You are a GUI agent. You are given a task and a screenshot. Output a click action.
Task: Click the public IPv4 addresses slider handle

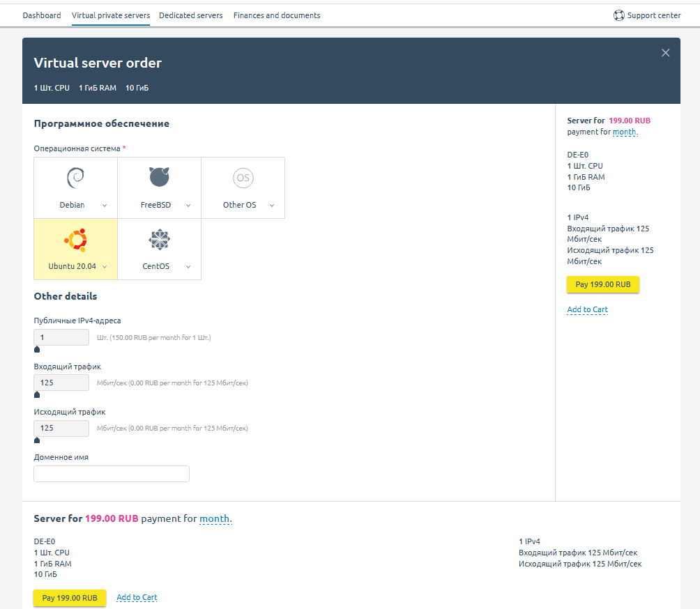37,349
